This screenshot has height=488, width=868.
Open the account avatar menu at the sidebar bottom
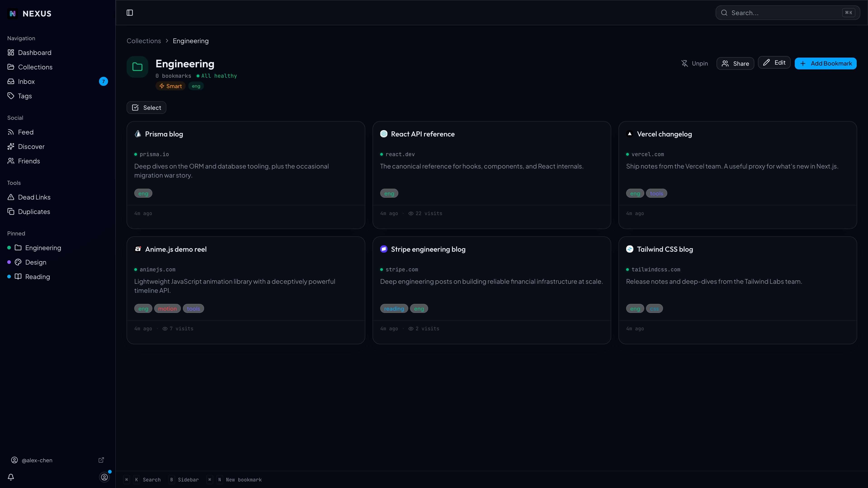[104, 477]
